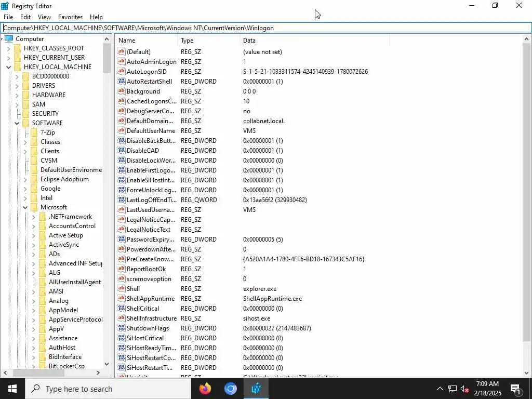Sort by the Data column header
The height and width of the screenshot is (399, 532).
pyautogui.click(x=315, y=41)
